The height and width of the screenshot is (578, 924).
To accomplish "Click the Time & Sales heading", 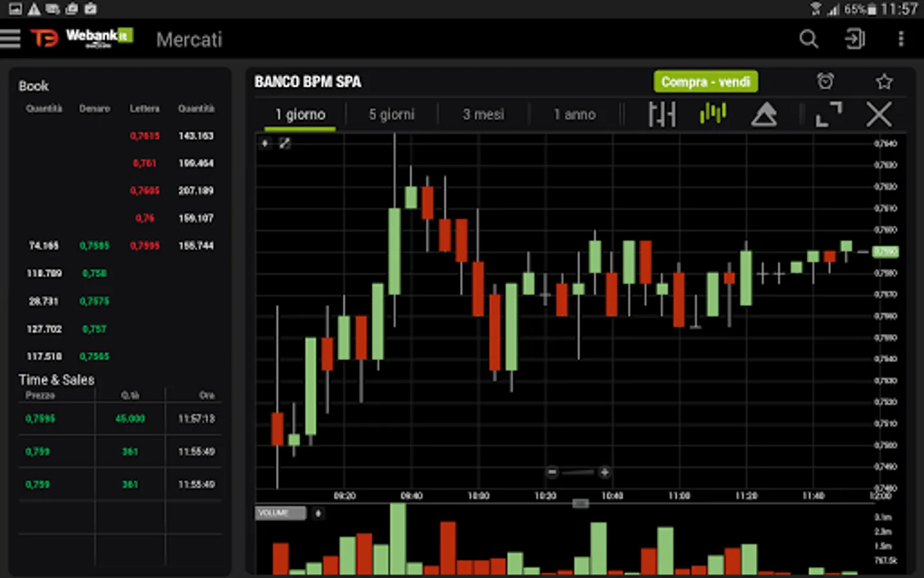I will point(56,380).
